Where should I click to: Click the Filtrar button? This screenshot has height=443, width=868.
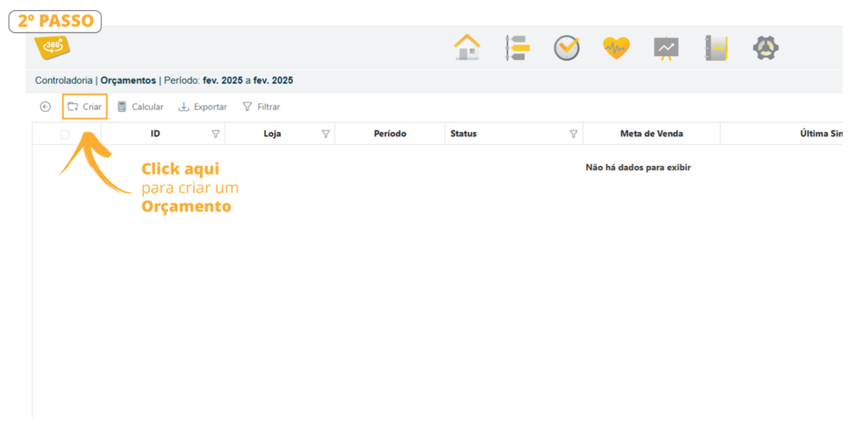click(261, 107)
